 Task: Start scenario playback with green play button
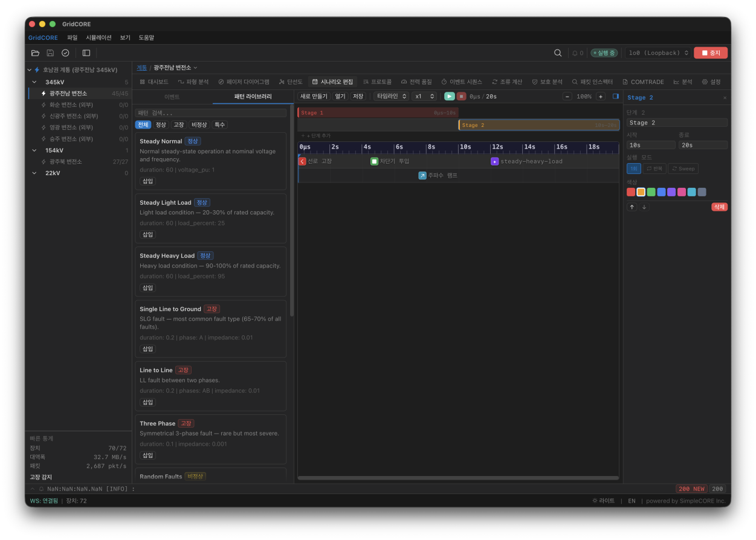pos(450,96)
